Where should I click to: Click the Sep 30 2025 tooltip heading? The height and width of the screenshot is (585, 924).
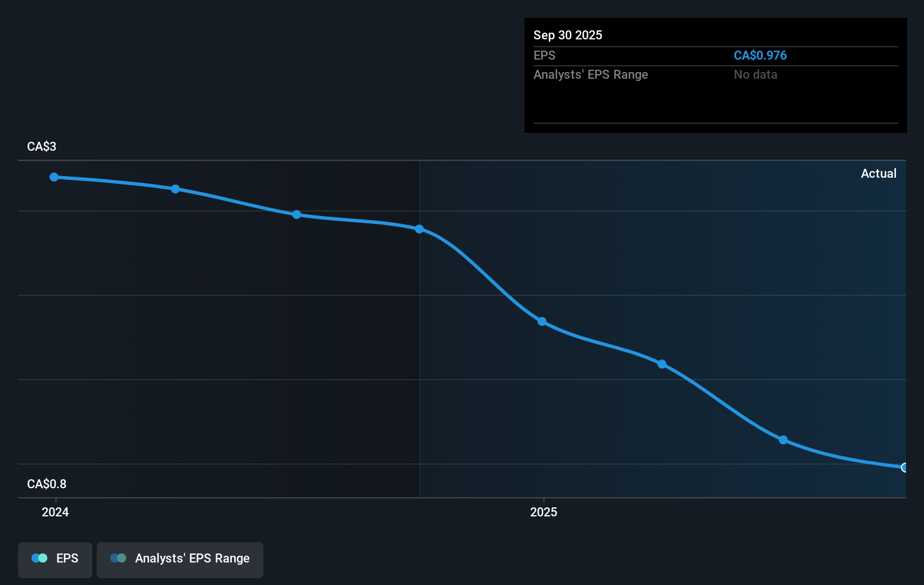coord(568,35)
